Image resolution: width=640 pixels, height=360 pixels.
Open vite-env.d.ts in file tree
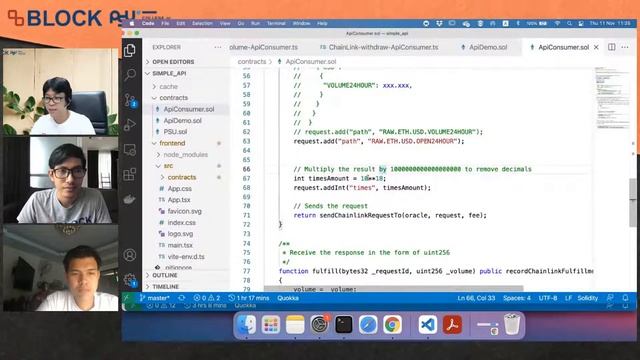point(186,257)
